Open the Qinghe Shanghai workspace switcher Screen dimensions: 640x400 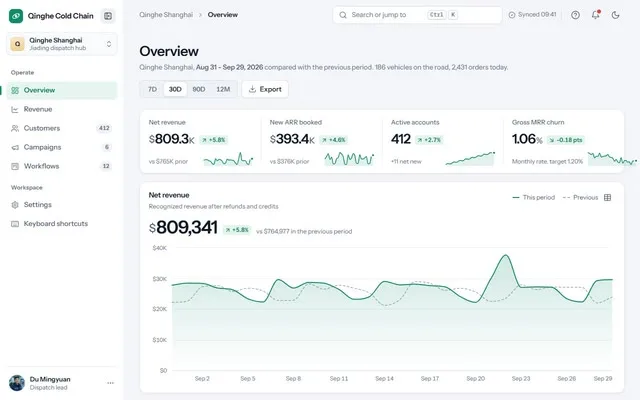62,44
